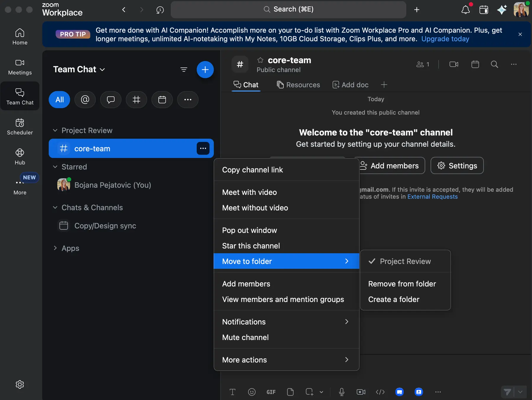Image resolution: width=532 pixels, height=400 pixels.
Task: Open the core-team row ellipsis menu
Action: [x=203, y=149]
